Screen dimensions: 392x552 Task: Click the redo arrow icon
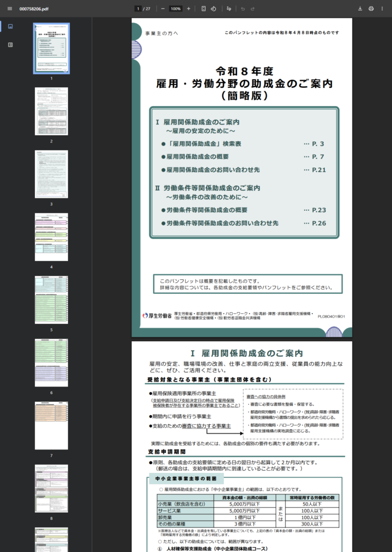click(x=253, y=9)
